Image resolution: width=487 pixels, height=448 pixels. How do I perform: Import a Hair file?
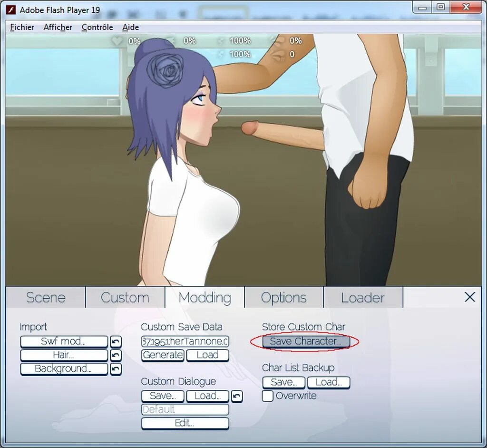[x=64, y=355]
